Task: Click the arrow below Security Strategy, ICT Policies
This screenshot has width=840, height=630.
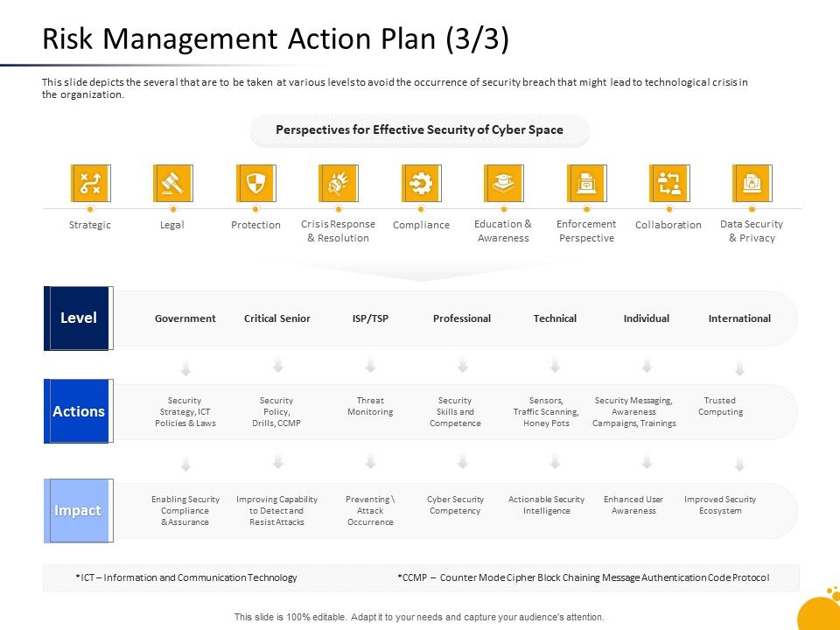Action: 185,464
